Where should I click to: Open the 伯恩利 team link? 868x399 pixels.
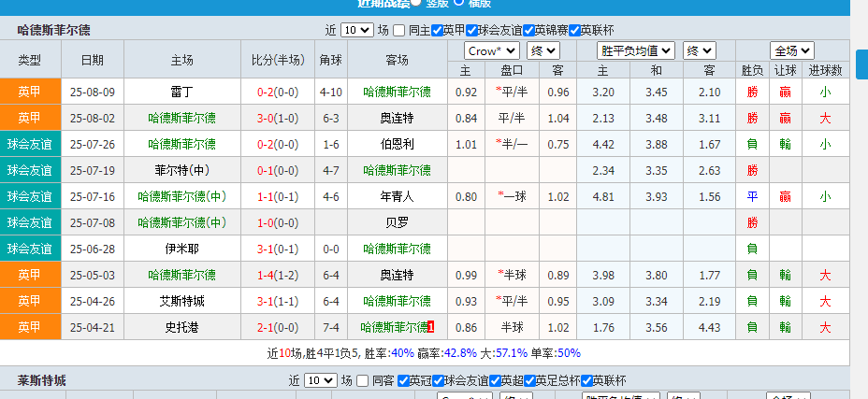click(397, 144)
